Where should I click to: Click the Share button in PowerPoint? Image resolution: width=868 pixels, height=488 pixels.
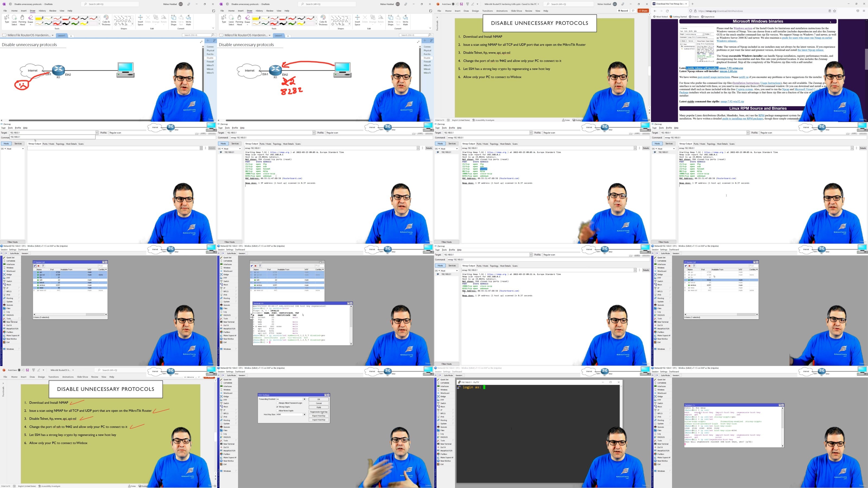[x=643, y=11]
